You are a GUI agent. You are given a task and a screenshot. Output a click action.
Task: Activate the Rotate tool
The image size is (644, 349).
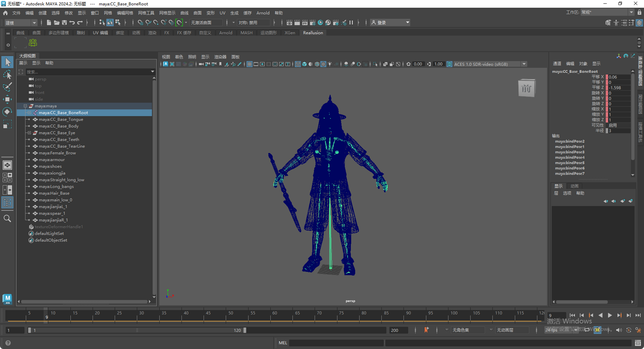click(x=7, y=112)
